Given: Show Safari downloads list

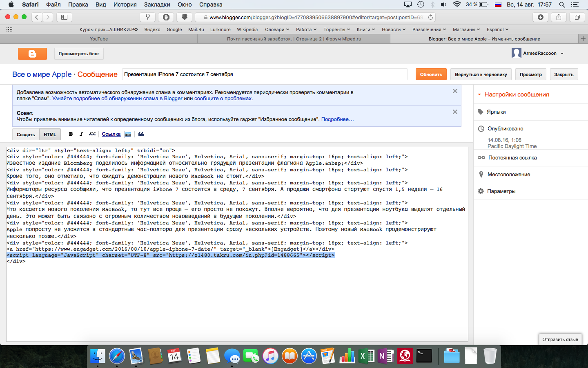Looking at the screenshot, I should pyautogui.click(x=541, y=17).
